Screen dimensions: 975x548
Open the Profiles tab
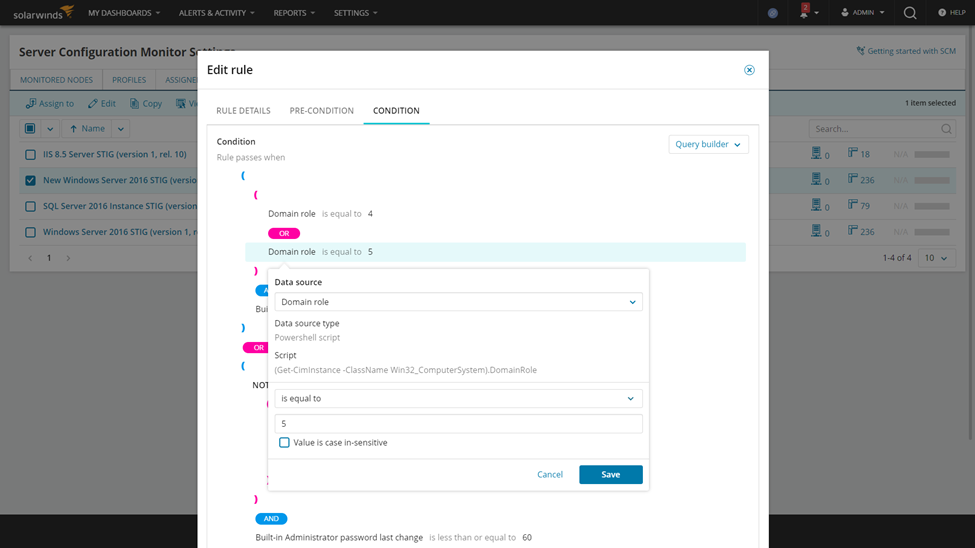[129, 80]
